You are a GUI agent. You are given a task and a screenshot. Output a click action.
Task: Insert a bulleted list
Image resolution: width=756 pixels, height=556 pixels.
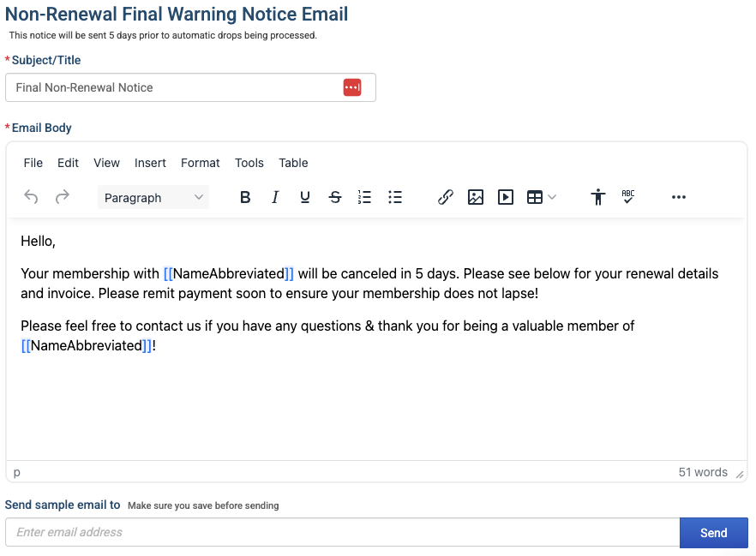[x=395, y=197]
